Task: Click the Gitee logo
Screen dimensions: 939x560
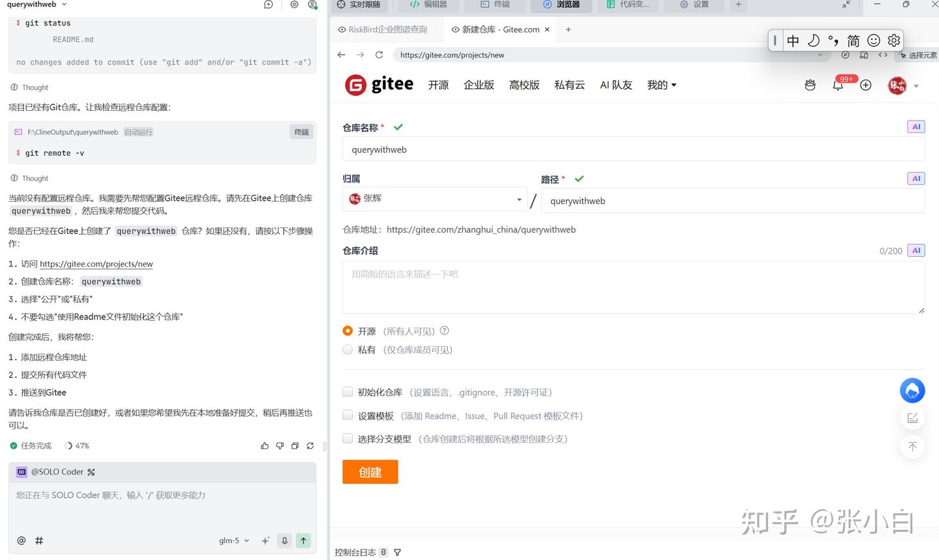Action: (x=379, y=85)
